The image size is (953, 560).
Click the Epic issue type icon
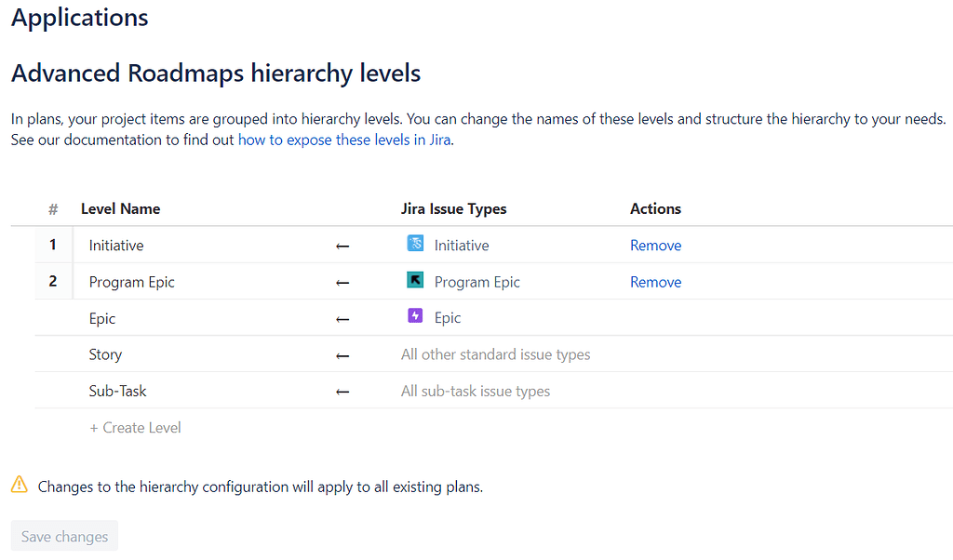tap(415, 317)
